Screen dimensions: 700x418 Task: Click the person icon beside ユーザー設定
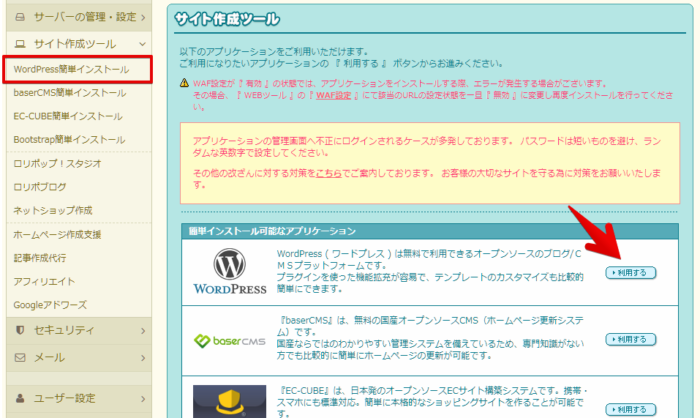pyautogui.click(x=20, y=396)
